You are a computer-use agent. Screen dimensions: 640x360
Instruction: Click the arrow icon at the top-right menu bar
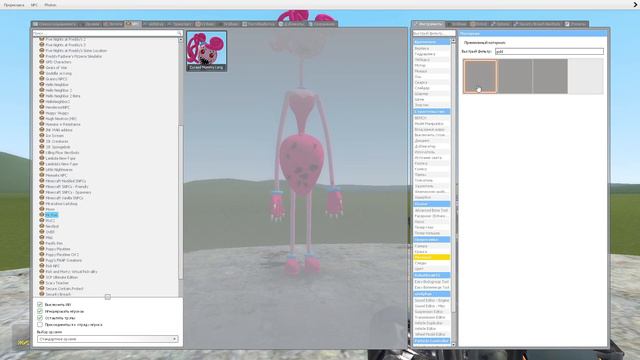click(635, 4)
